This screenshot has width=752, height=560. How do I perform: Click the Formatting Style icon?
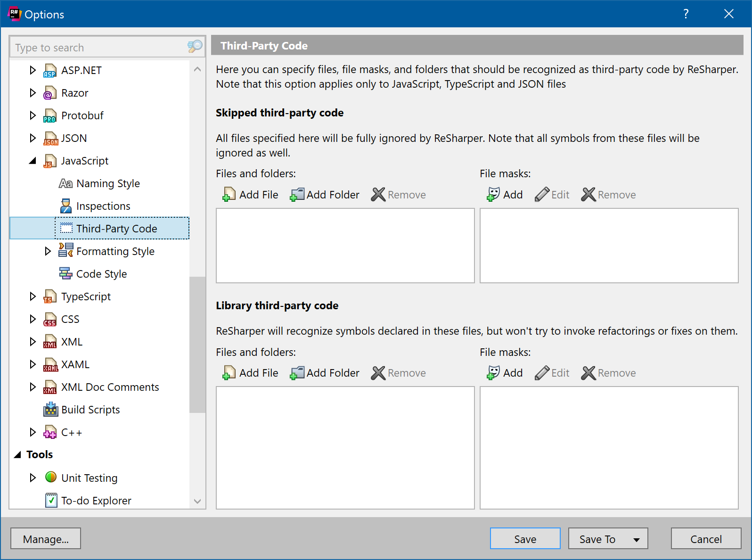[x=65, y=250]
